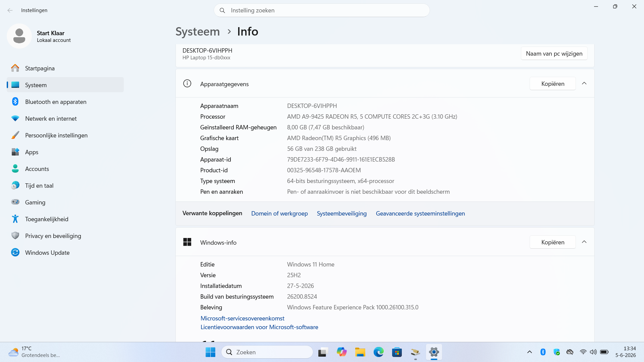Screen dimensions: 644x362
Task: Open the clock and date flyout
Action: (626, 352)
